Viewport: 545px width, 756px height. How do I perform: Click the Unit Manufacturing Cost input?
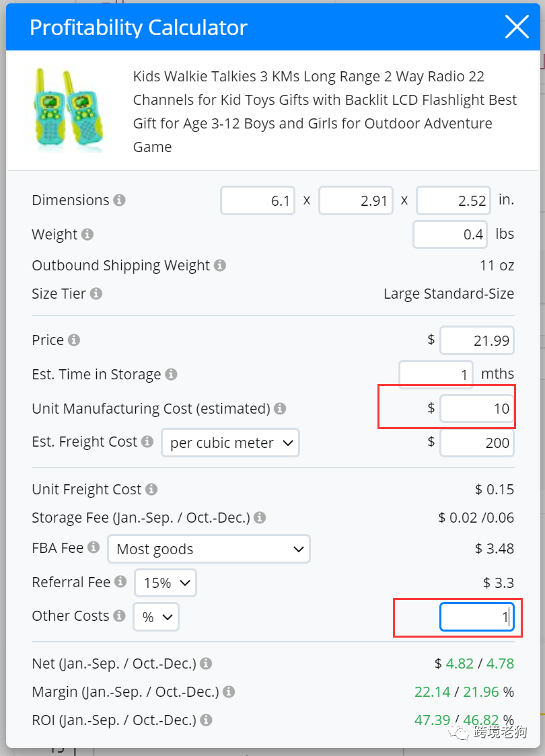pyautogui.click(x=476, y=409)
